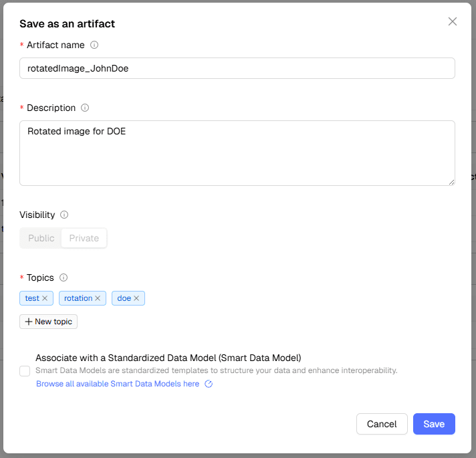The height and width of the screenshot is (458, 476).
Task: Click refresh icon beside Smart Data Models link
Action: tap(209, 384)
